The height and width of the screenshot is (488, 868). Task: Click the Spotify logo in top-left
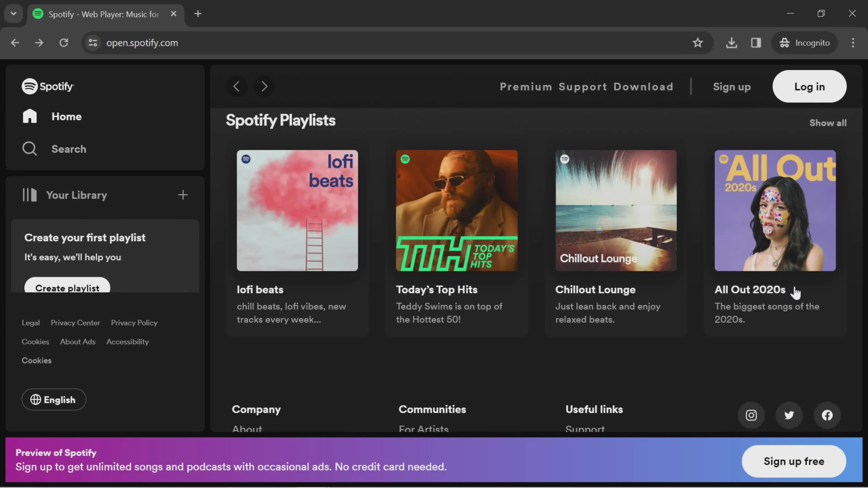pyautogui.click(x=48, y=86)
